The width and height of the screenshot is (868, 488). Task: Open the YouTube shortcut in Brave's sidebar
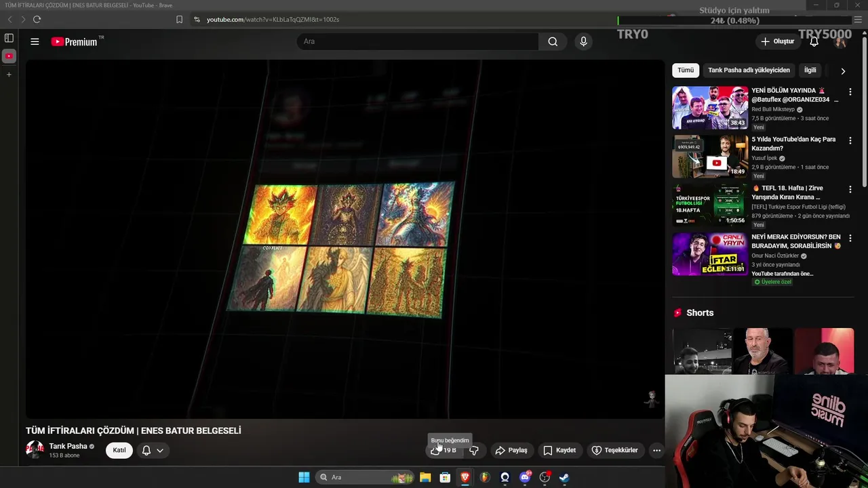tap(9, 56)
